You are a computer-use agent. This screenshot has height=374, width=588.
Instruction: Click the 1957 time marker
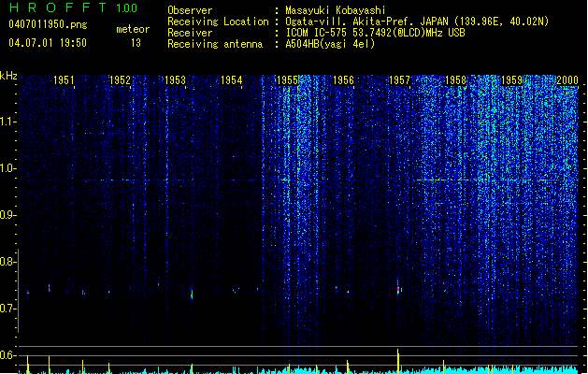(x=399, y=79)
